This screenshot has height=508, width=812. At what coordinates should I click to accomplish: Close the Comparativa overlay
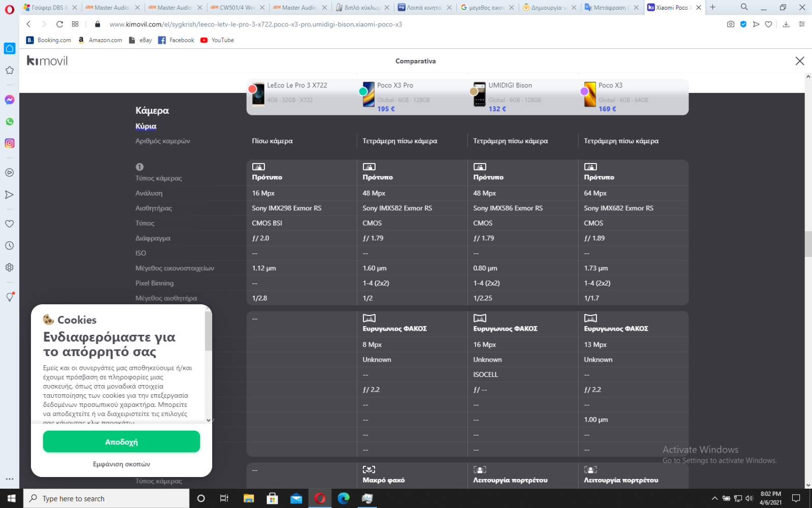coord(800,61)
